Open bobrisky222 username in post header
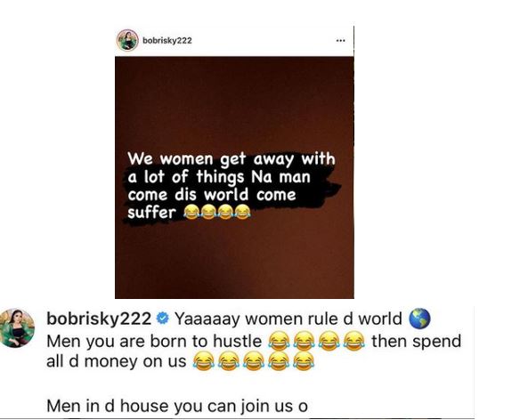This screenshot has height=420, width=528. 167,40
